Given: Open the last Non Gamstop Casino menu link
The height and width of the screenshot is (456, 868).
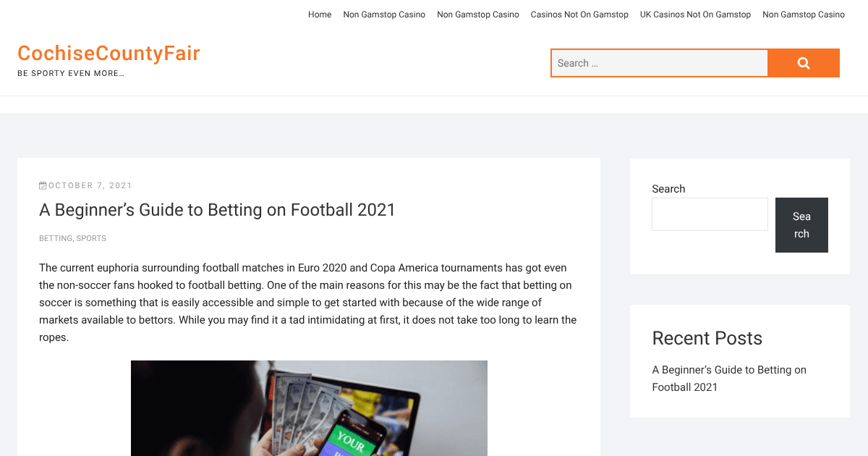Looking at the screenshot, I should coord(804,14).
